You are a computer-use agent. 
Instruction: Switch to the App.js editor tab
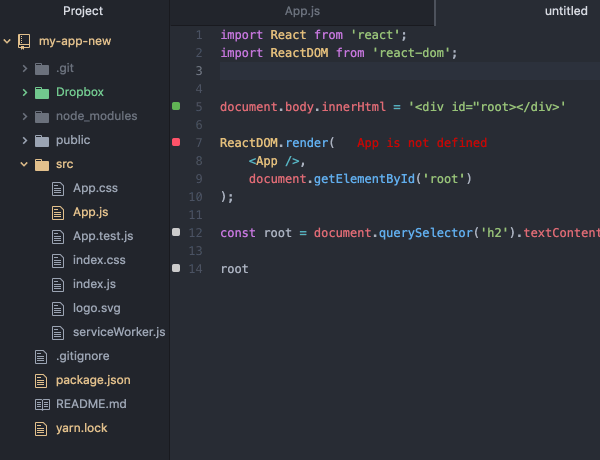302,11
